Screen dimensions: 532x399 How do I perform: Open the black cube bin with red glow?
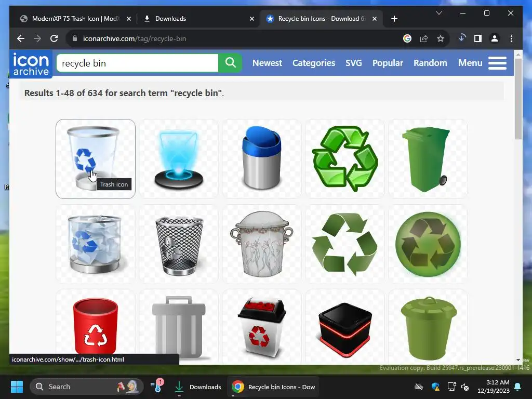(x=345, y=327)
